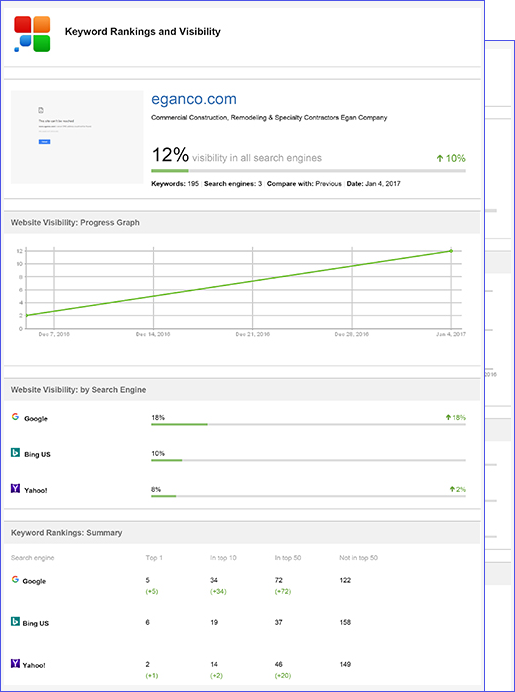Click the "Dec 21, 2016" axis label
Screen dimensions: 515x692
click(x=252, y=334)
